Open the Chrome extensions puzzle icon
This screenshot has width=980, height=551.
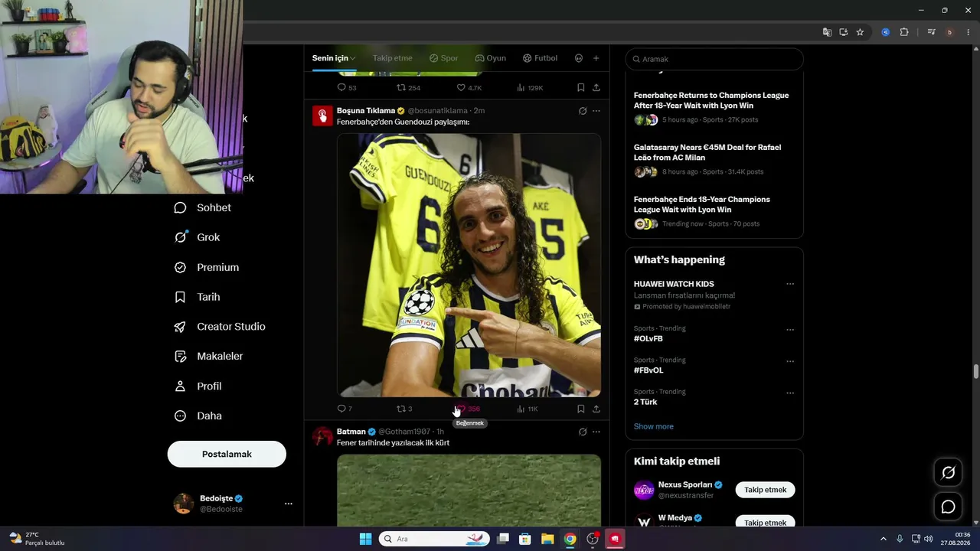(x=904, y=32)
